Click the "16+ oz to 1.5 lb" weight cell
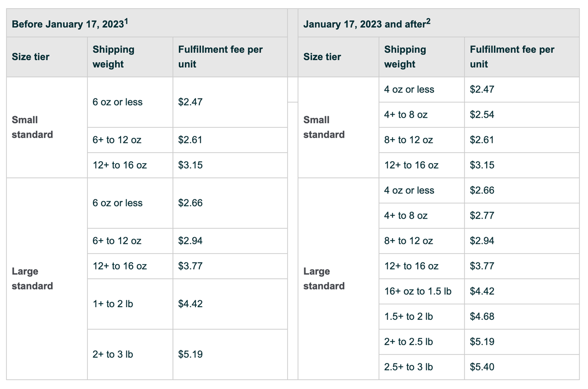The width and height of the screenshot is (588, 389). pyautogui.click(x=417, y=292)
